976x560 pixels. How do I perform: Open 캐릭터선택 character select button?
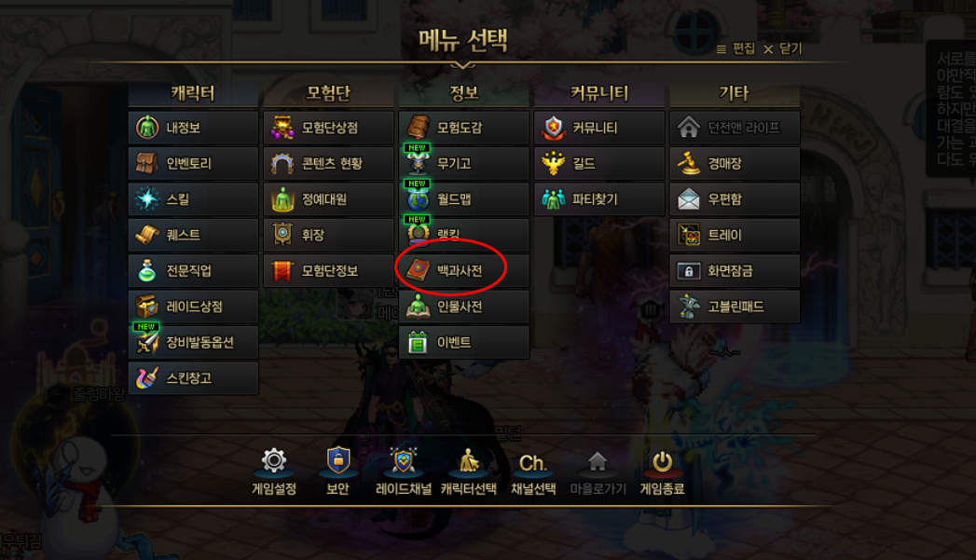click(x=469, y=471)
